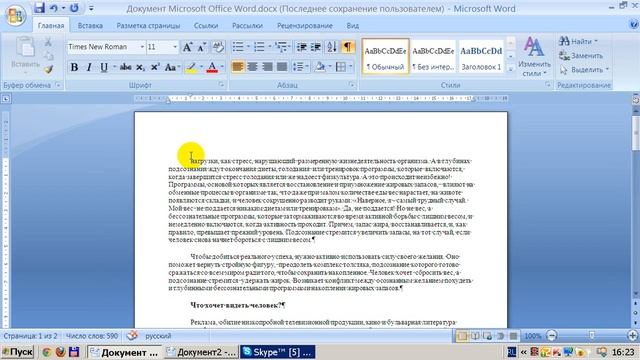The width and height of the screenshot is (640, 360).
Task: Click the Office button
Action: coord(16,15)
